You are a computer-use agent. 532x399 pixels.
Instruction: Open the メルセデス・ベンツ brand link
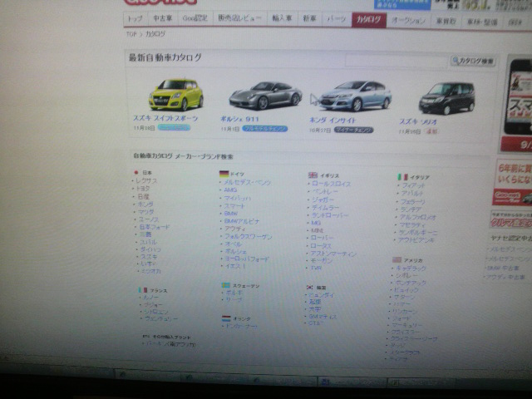click(247, 182)
